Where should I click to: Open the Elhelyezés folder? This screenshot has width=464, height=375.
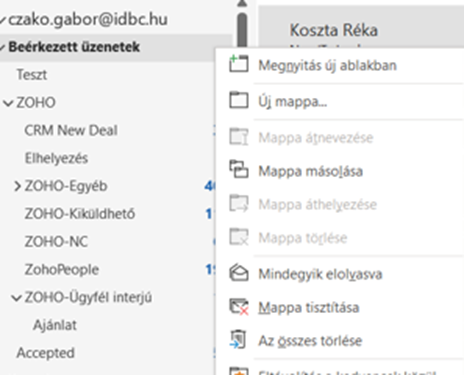pyautogui.click(x=56, y=158)
